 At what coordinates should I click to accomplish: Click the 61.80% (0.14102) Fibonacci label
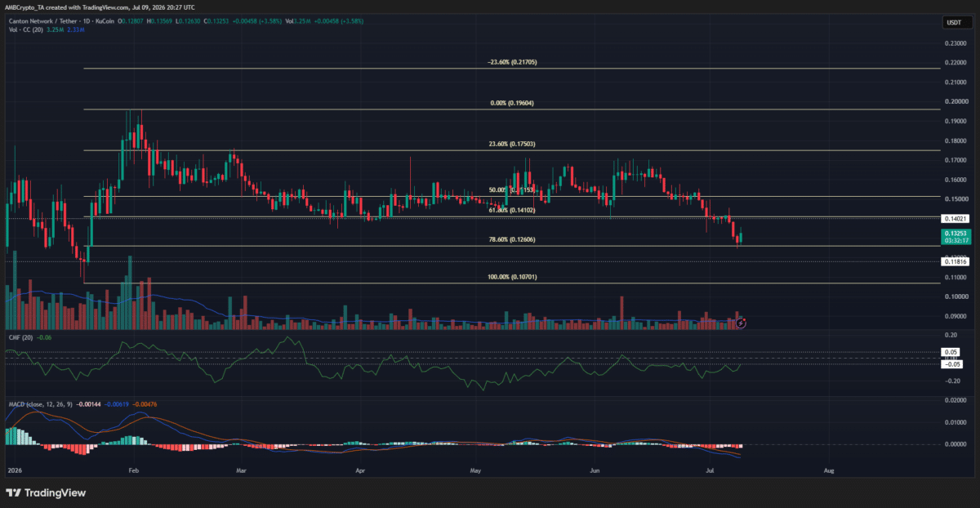tap(510, 210)
